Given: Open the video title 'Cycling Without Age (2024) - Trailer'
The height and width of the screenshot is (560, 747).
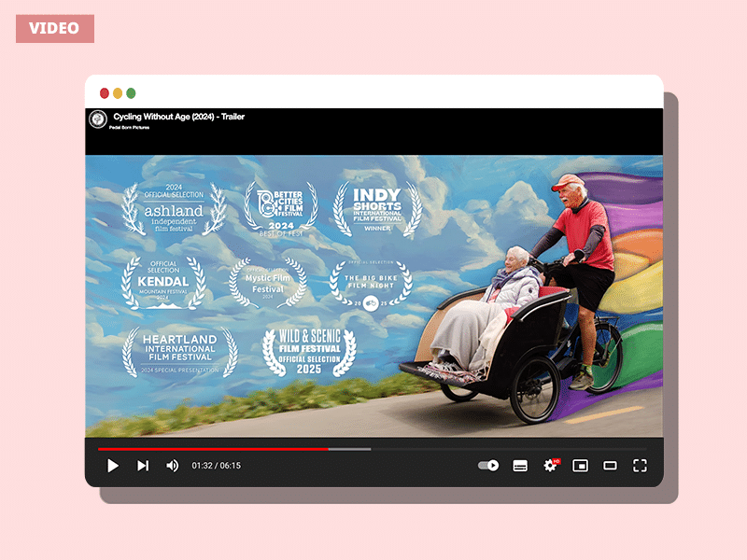Looking at the screenshot, I should pos(178,117).
